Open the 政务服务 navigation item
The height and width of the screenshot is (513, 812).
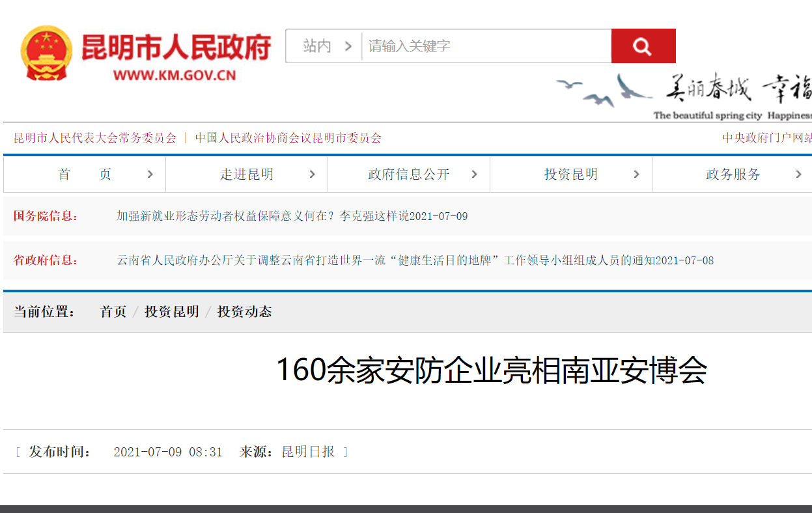[733, 174]
